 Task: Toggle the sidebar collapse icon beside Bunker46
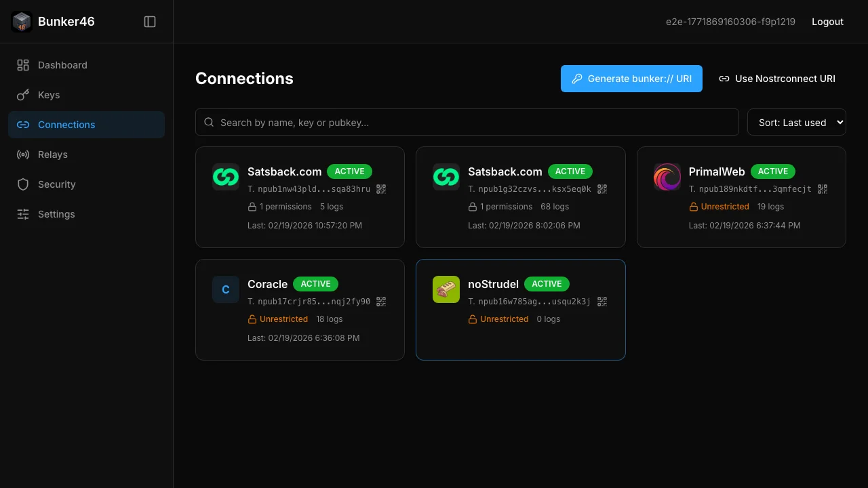pos(149,21)
